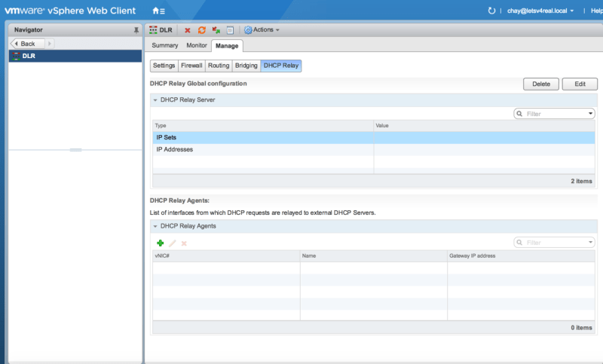Switch to the Summary tab
This screenshot has height=364, width=603.
coord(164,46)
